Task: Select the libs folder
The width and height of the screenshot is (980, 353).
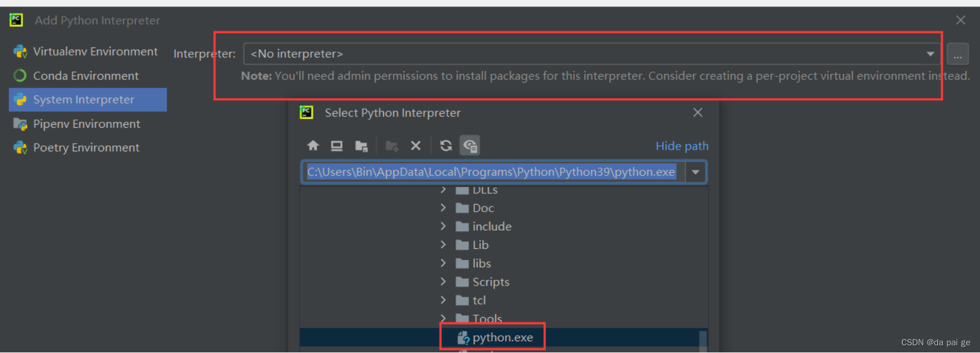Action: pyautogui.click(x=473, y=263)
